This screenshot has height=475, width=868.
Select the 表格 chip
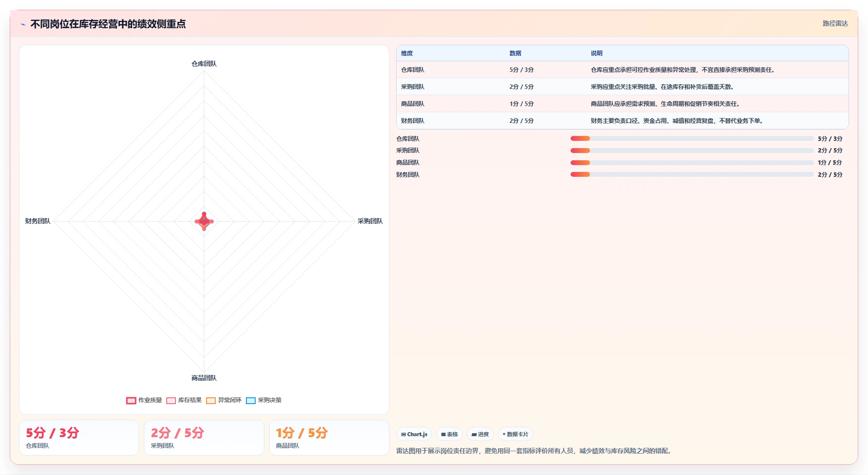click(x=449, y=434)
